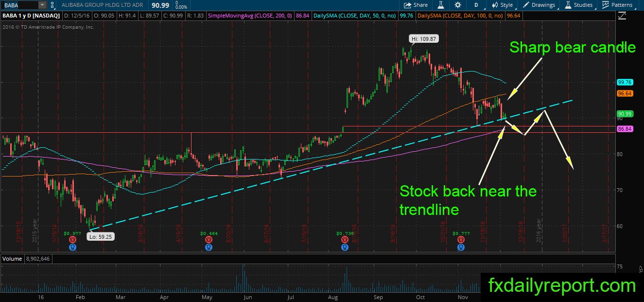Click the $0.738 earnings value
The image size is (644, 302).
tap(345, 233)
